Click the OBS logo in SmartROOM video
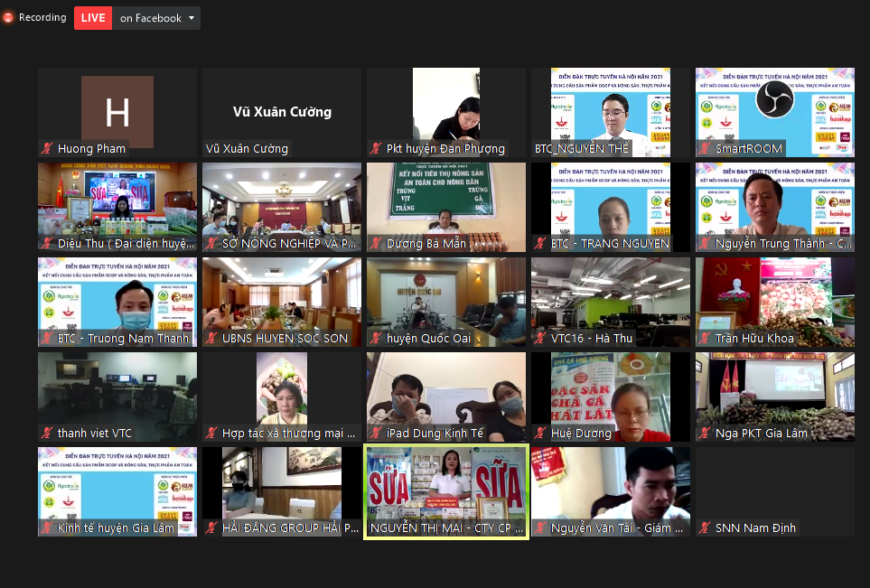870x588 pixels. pyautogui.click(x=774, y=99)
